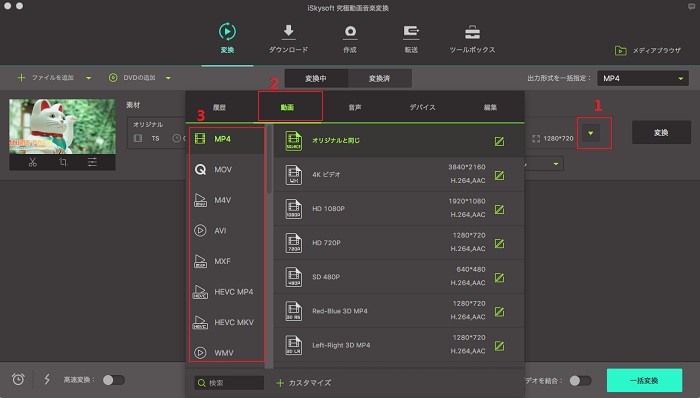Open the メディアブラウザ media browser

pos(648,50)
